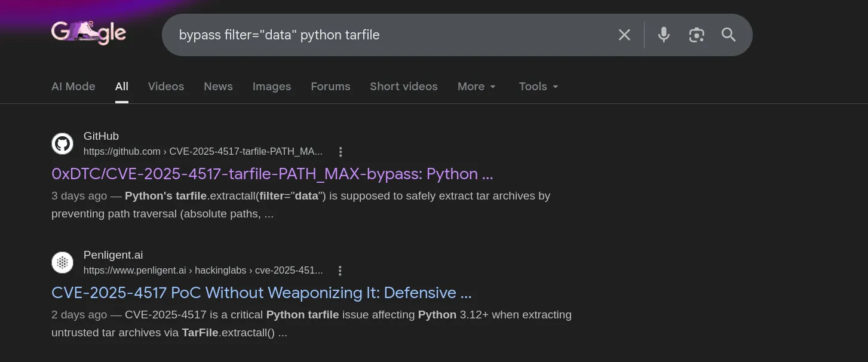
Task: Open CVE-2025-4517 PoC Without Weaponizing It link
Action: pyautogui.click(x=262, y=293)
